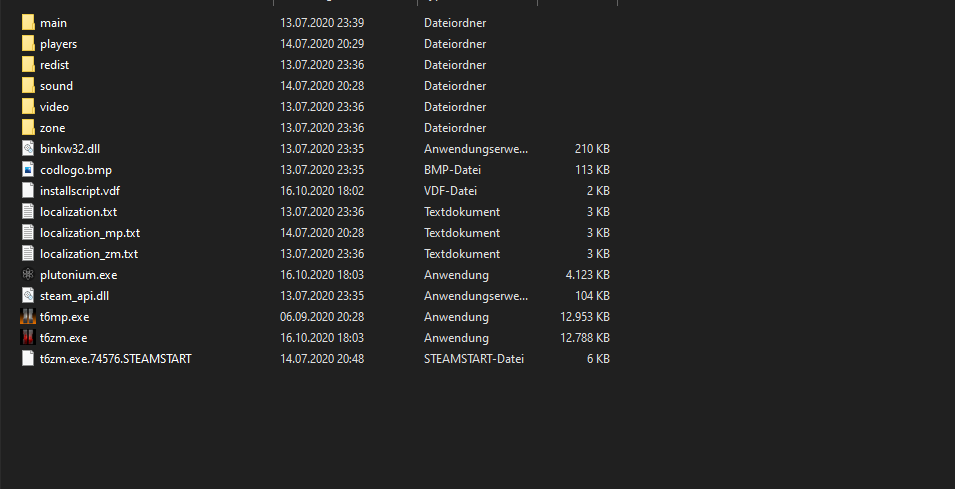Screen dimensions: 955x489
Task: Click the t6zm.exe.74576.STEAMSTART file icon
Action: click(28, 359)
